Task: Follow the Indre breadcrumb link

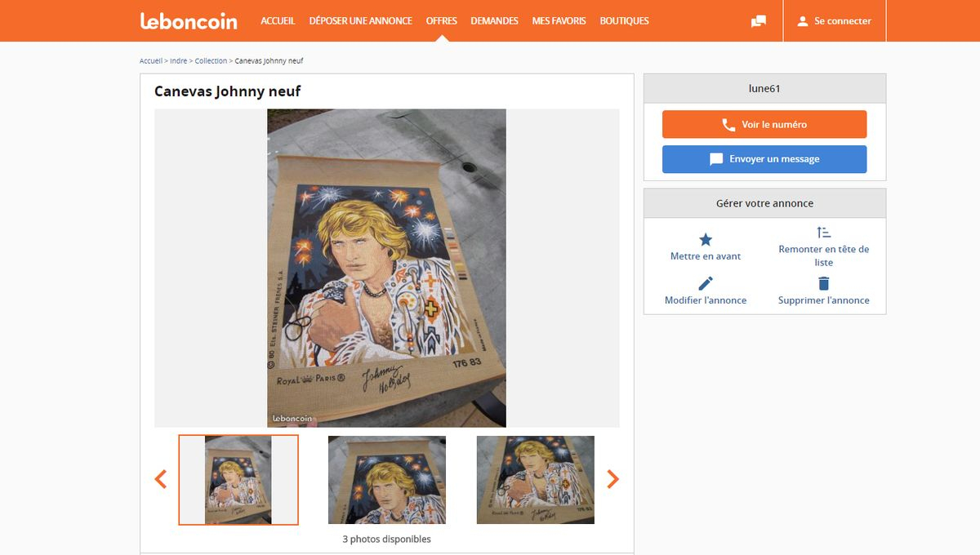Action: tap(178, 61)
